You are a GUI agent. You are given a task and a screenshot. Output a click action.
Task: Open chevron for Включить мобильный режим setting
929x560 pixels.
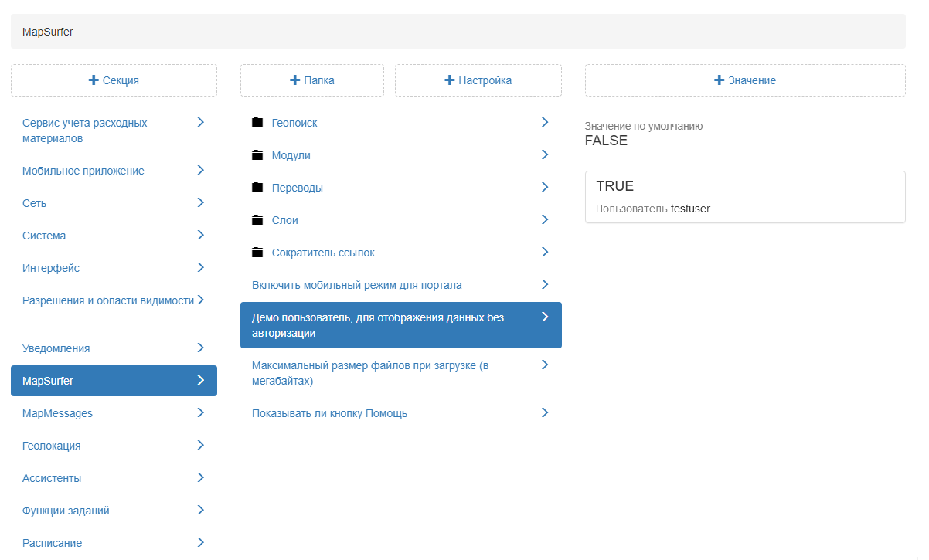click(x=545, y=284)
